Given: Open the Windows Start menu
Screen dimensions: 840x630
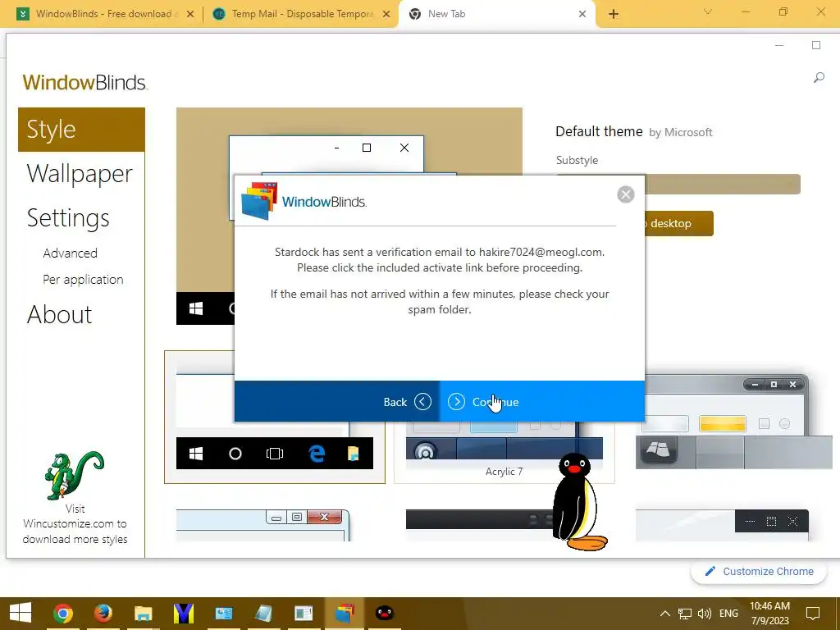Looking at the screenshot, I should [x=21, y=613].
